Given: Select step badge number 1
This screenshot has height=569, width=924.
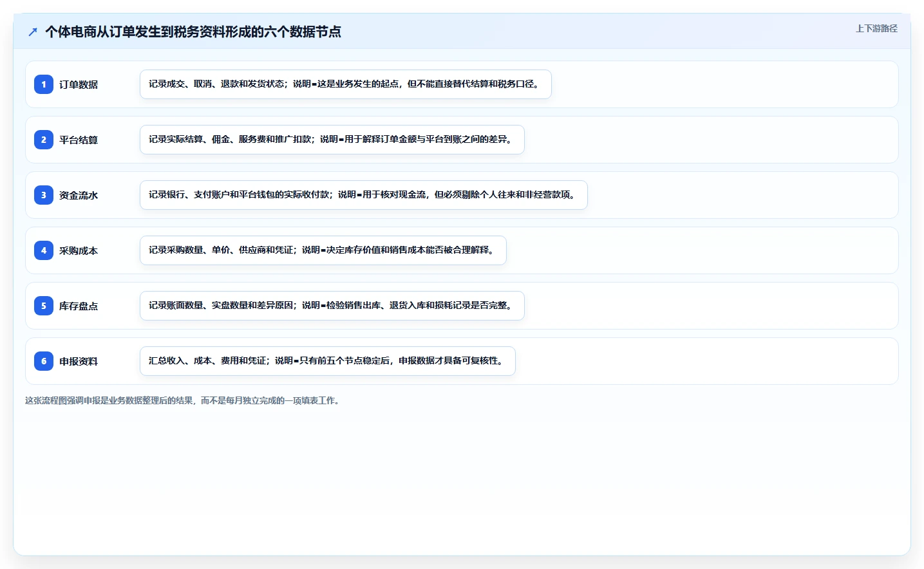Looking at the screenshot, I should (44, 84).
